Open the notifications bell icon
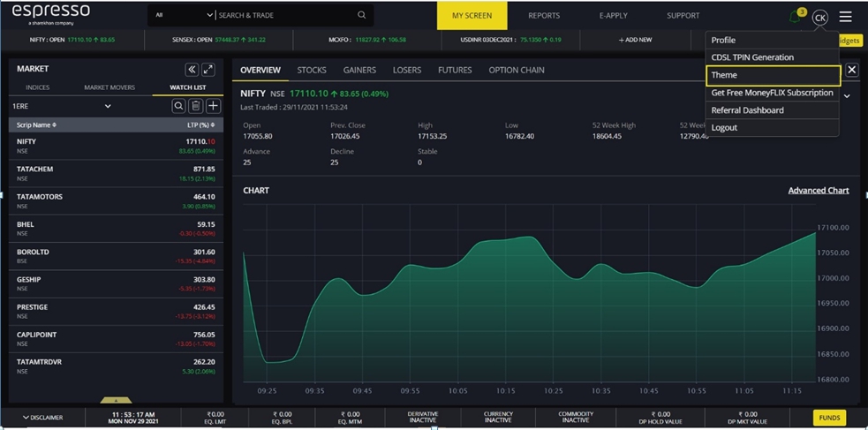 coord(796,17)
